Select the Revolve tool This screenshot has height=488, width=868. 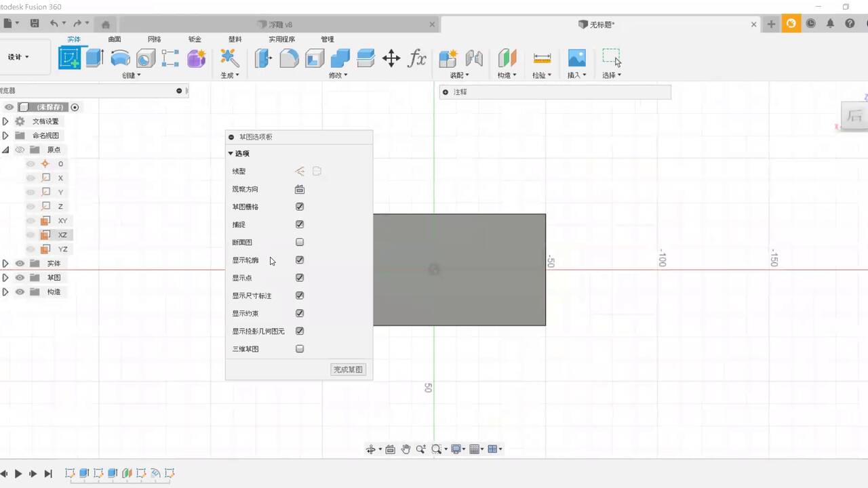(x=120, y=58)
